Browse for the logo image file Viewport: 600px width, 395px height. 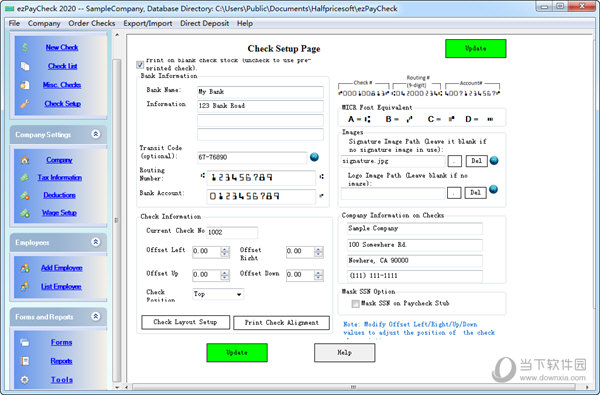(454, 193)
